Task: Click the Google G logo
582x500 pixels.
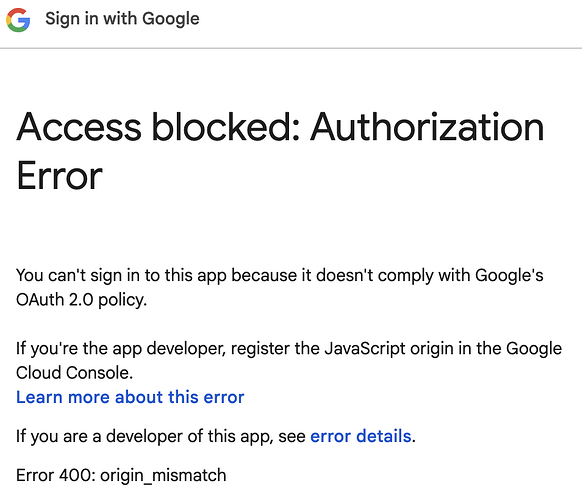Action: click(x=18, y=20)
